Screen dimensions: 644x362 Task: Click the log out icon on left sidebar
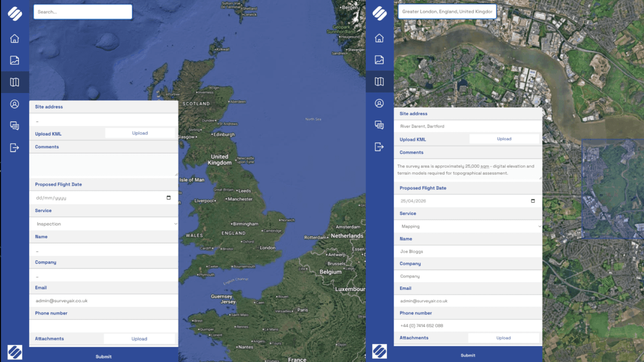point(15,147)
